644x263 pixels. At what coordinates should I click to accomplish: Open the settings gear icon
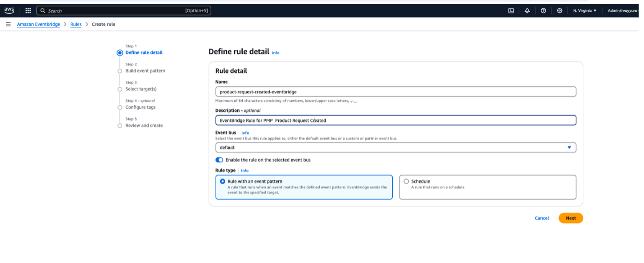(560, 10)
